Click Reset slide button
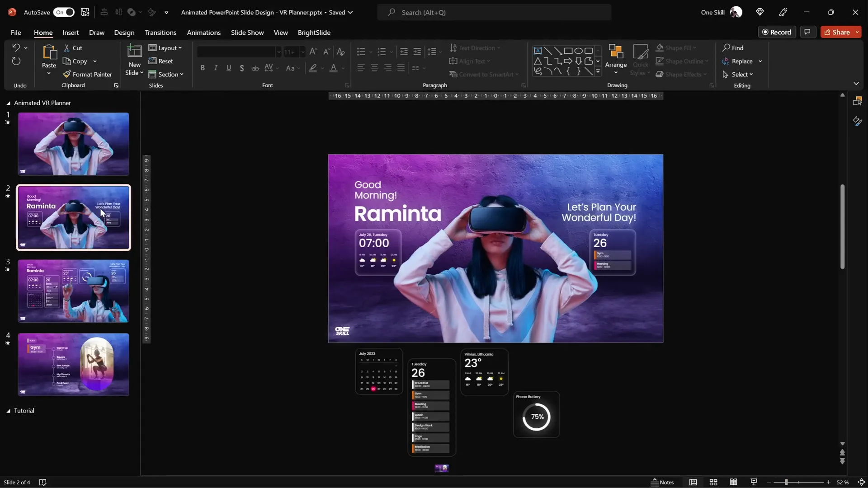 [161, 61]
